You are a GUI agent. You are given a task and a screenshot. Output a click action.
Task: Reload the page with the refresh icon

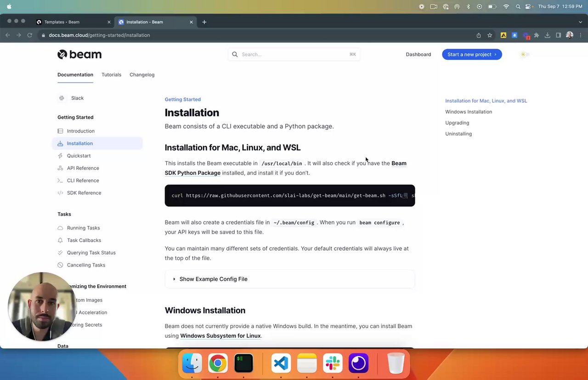point(30,35)
